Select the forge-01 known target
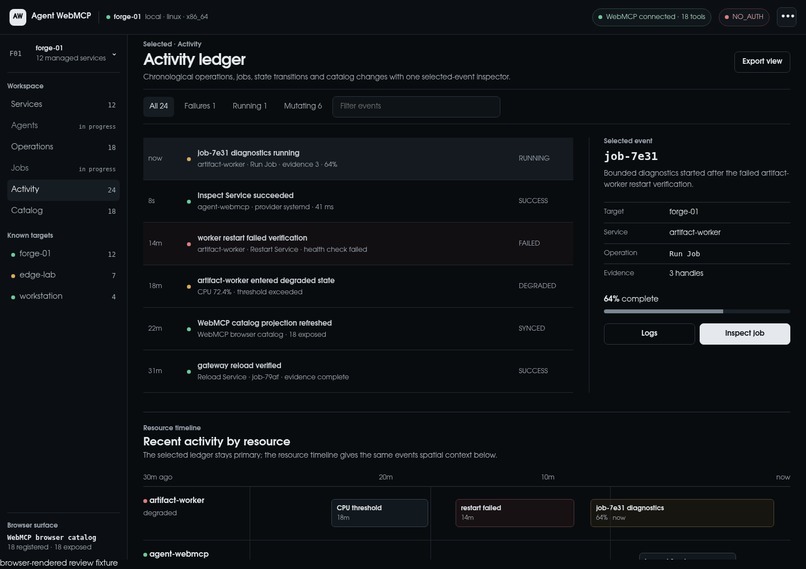The height and width of the screenshot is (569, 806). pyautogui.click(x=63, y=253)
